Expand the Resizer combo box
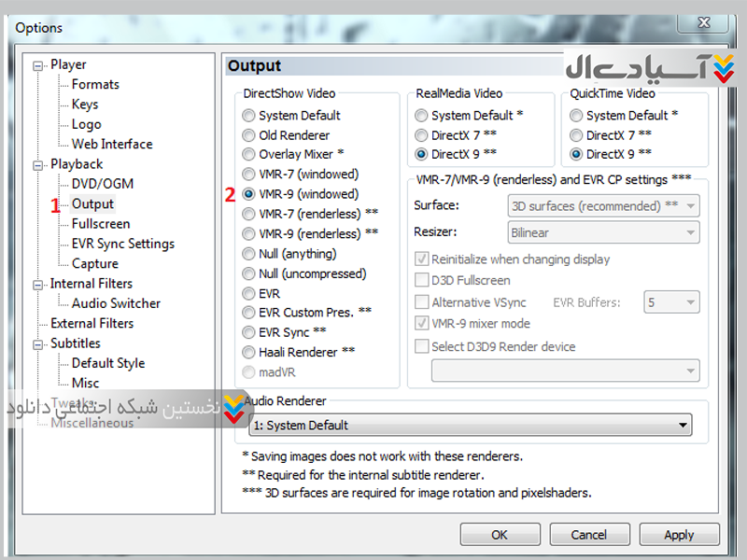Screen dimensions: 747x560 603,232
